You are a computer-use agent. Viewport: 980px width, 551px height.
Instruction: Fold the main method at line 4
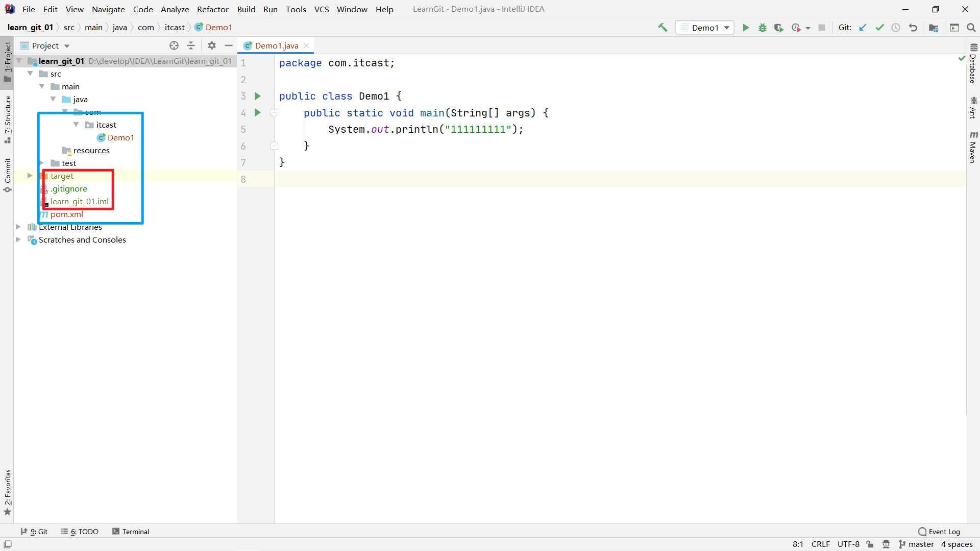click(x=274, y=113)
